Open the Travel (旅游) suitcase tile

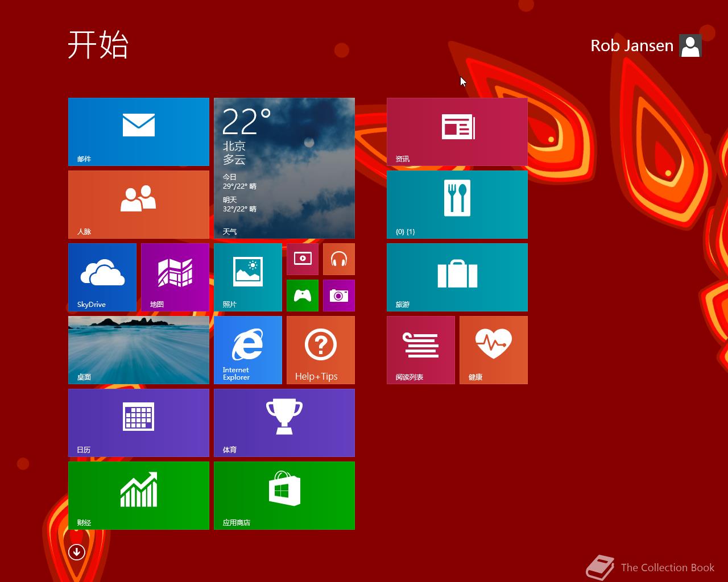click(457, 277)
